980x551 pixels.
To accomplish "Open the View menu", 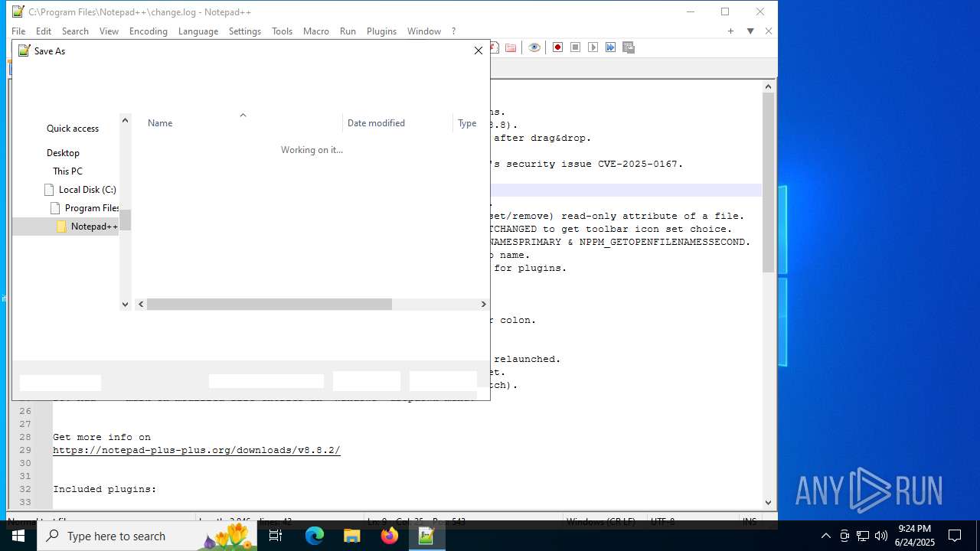I will [109, 31].
